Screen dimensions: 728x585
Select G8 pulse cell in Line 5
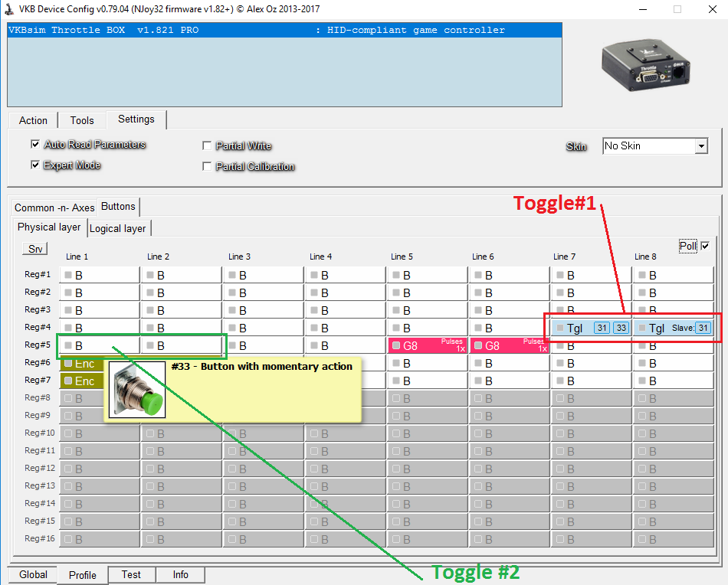428,345
